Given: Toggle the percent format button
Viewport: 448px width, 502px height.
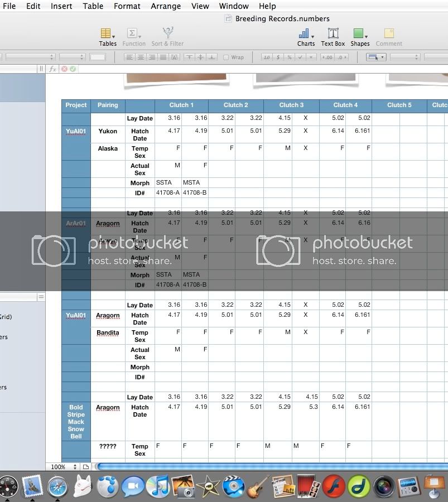Looking at the screenshot, I should pyautogui.click(x=290, y=57).
